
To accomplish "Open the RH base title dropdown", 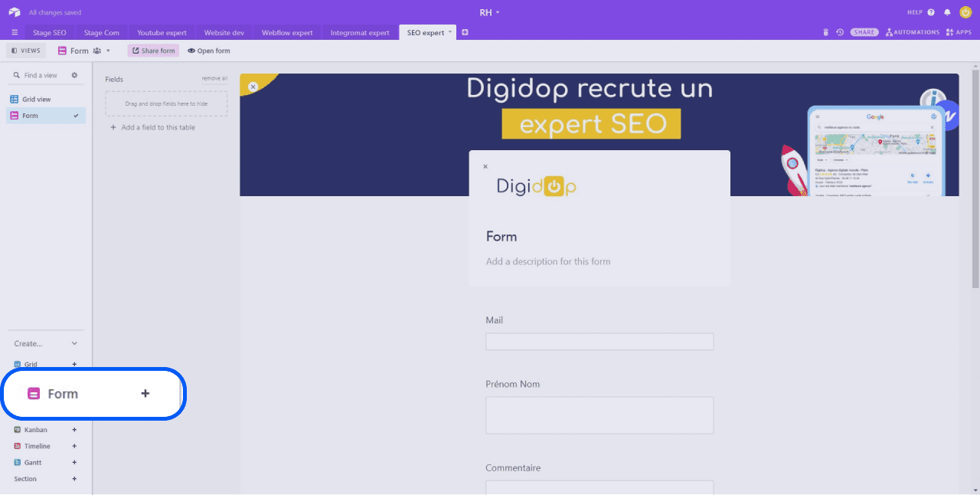I will (x=489, y=12).
